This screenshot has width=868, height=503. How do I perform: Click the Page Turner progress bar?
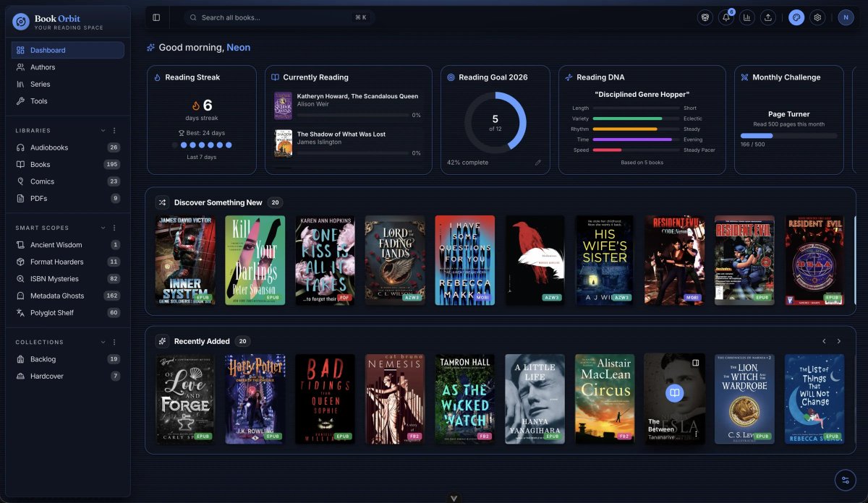[788, 135]
